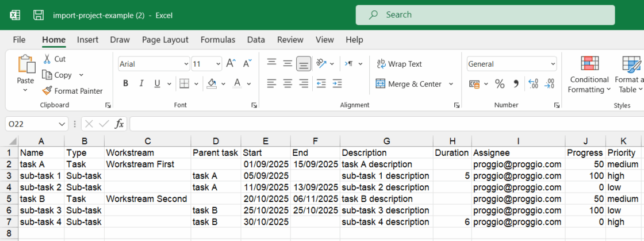This screenshot has height=241, width=644.
Task: Click the Cut scissors icon
Action: coord(47,59)
